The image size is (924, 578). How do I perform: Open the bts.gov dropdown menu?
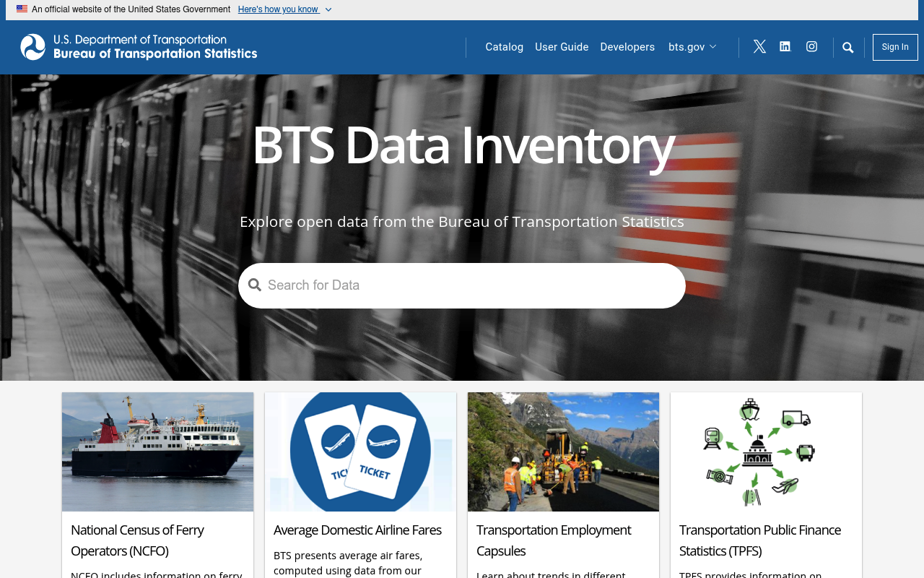[x=692, y=47]
